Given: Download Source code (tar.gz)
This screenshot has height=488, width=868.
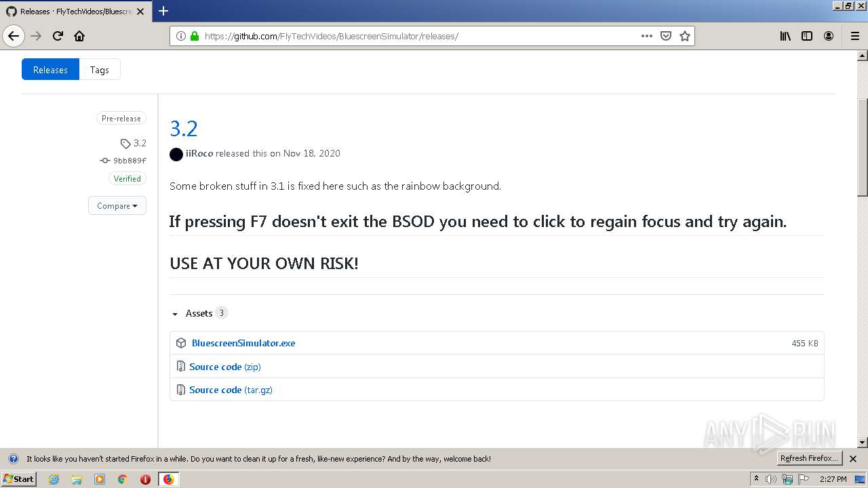Looking at the screenshot, I should [x=231, y=390].
